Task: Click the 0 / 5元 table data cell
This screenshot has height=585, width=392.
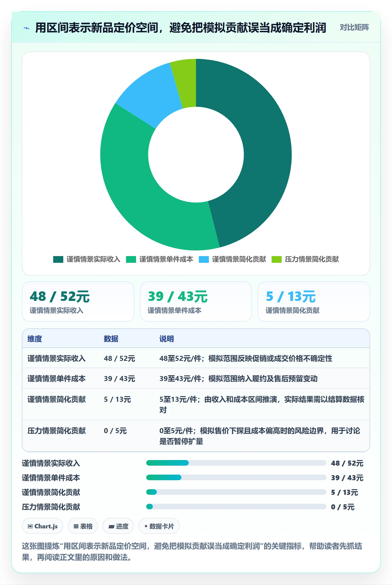Action: [x=115, y=431]
